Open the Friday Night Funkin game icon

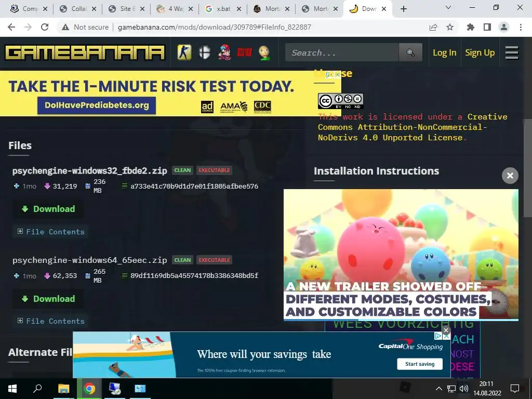tap(224, 52)
